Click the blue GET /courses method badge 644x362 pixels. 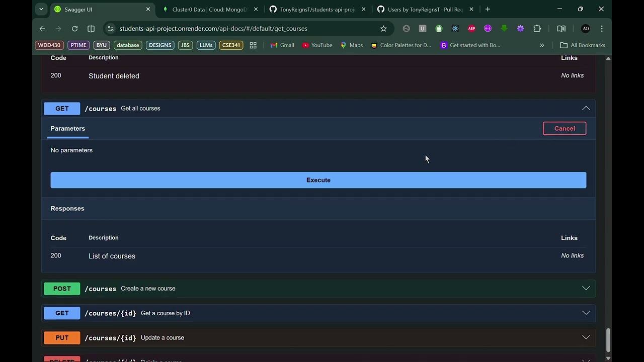[62, 109]
